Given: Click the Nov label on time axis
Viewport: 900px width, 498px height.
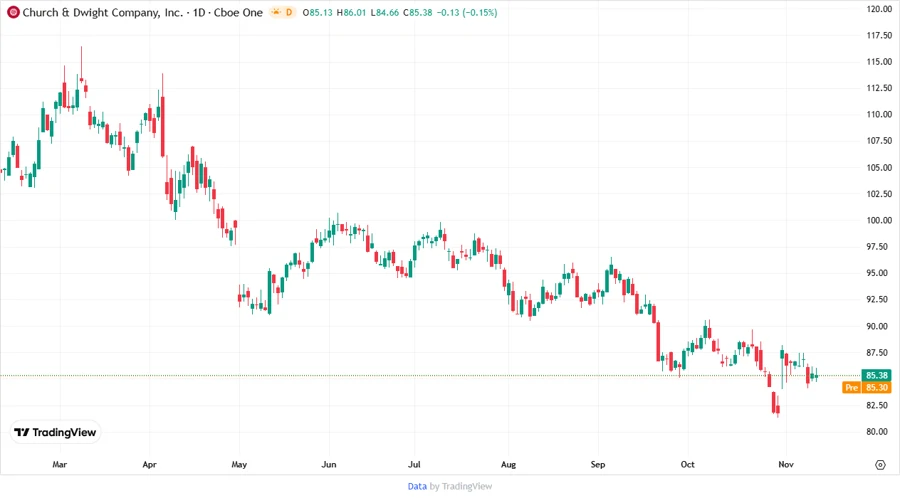Looking at the screenshot, I should 786,464.
